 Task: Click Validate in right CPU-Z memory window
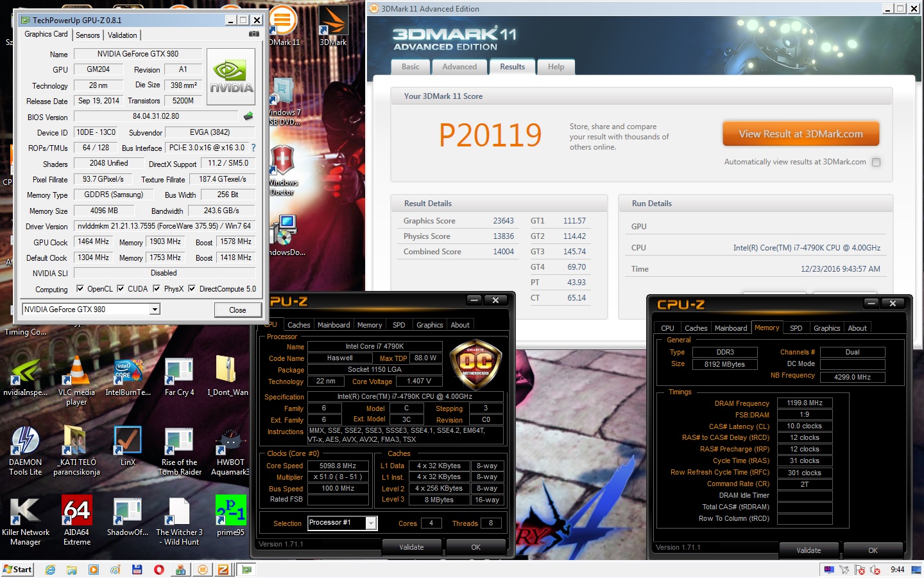point(809,550)
